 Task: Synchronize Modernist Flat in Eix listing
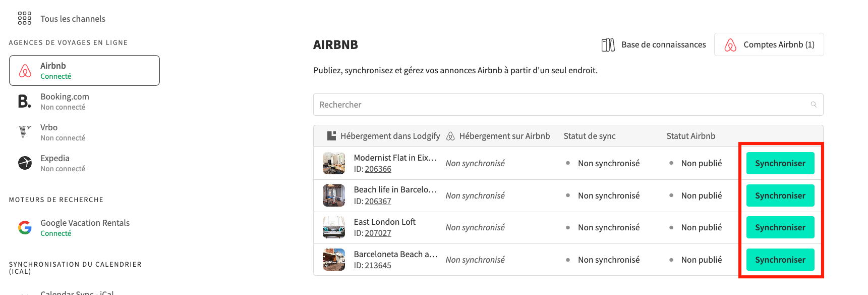click(780, 163)
